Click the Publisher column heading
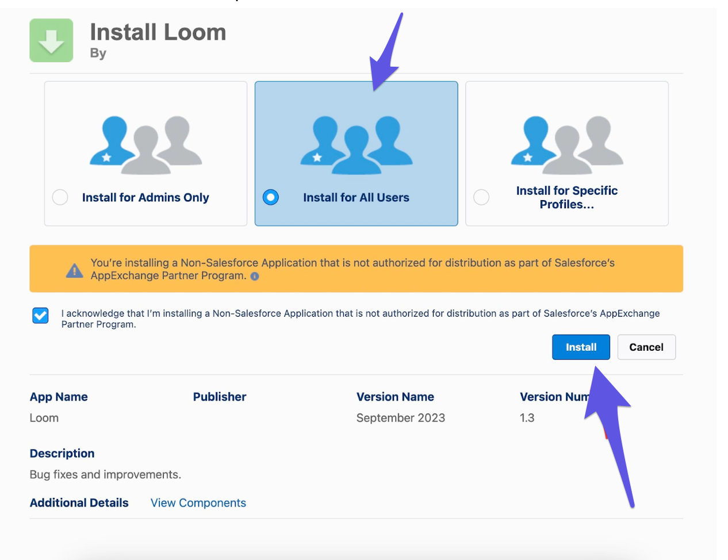728x560 pixels. pos(220,397)
